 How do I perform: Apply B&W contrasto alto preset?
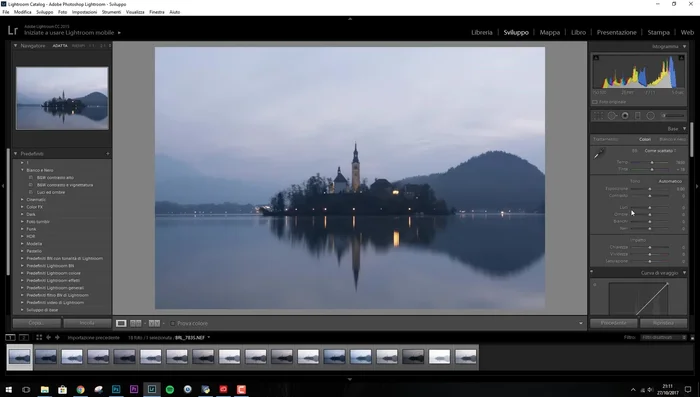(x=55, y=178)
